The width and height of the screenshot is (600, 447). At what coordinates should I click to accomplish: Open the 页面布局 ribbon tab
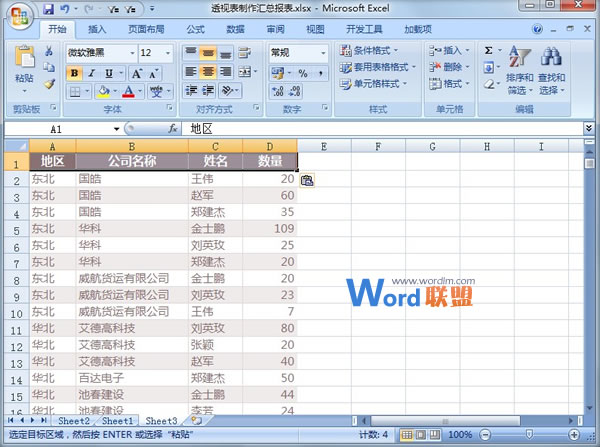(x=146, y=29)
